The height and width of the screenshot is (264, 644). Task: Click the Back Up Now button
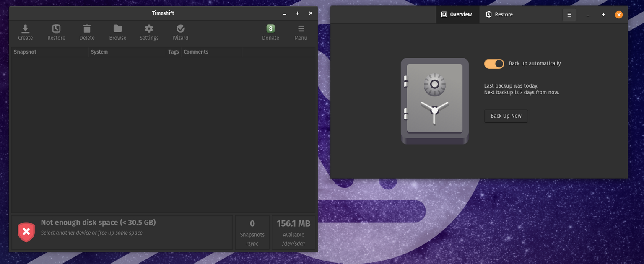(x=506, y=116)
